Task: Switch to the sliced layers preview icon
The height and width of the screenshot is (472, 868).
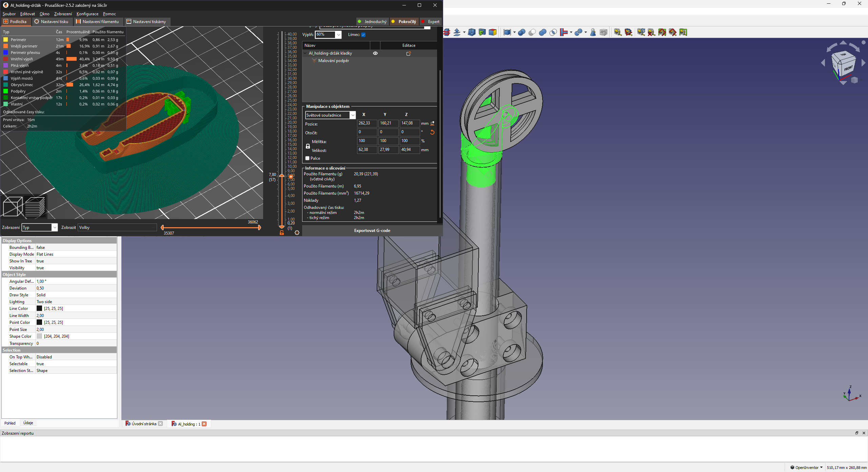Action: pos(35,206)
